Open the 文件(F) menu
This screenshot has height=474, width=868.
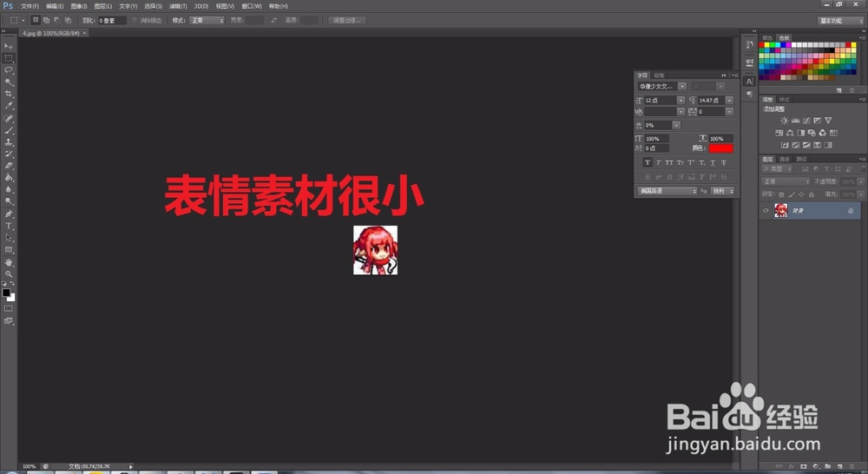pyautogui.click(x=30, y=6)
